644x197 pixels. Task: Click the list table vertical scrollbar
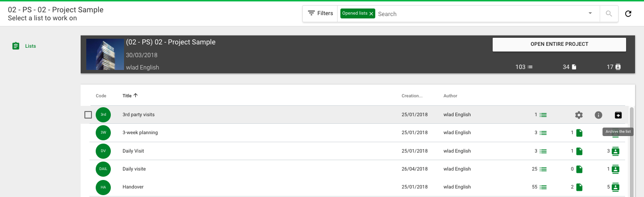(632, 151)
